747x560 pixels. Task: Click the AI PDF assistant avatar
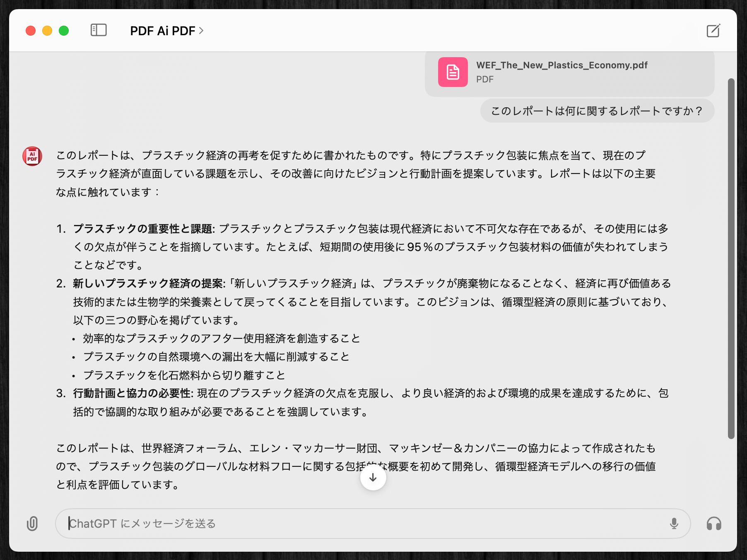32,156
